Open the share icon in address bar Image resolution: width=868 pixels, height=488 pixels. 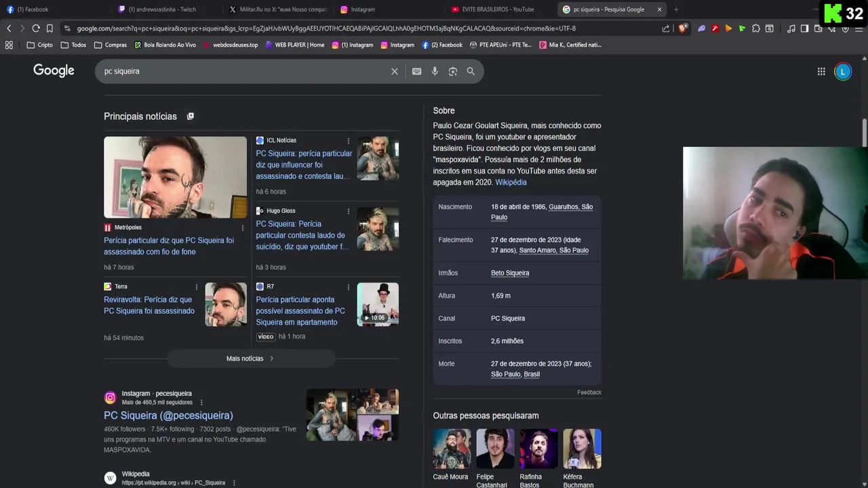[666, 28]
